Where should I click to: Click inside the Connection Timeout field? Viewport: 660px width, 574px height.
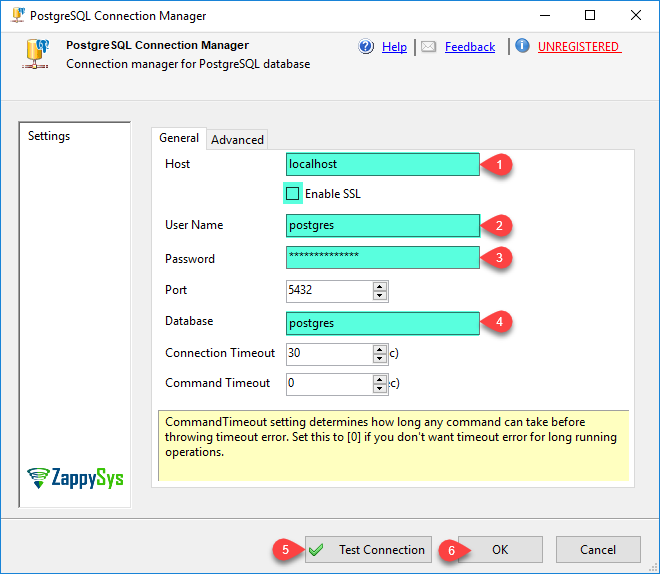pyautogui.click(x=329, y=354)
